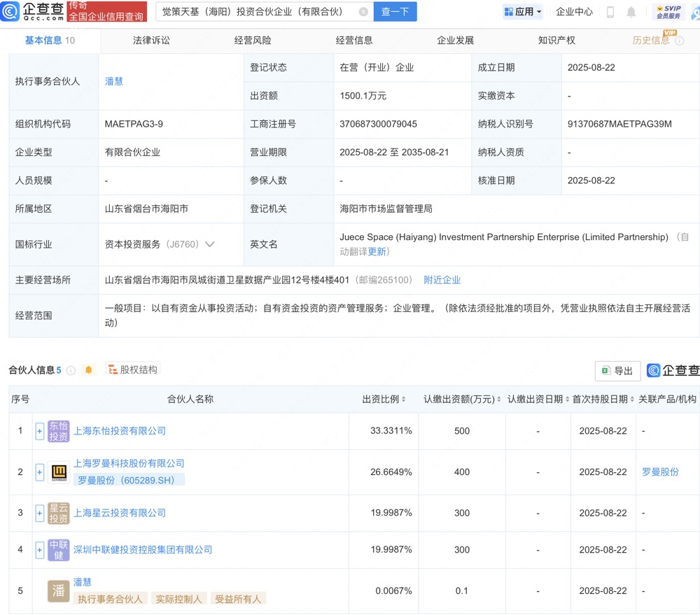700x615 pixels.
Task: Switch to 经营信息 tab
Action: tap(354, 41)
